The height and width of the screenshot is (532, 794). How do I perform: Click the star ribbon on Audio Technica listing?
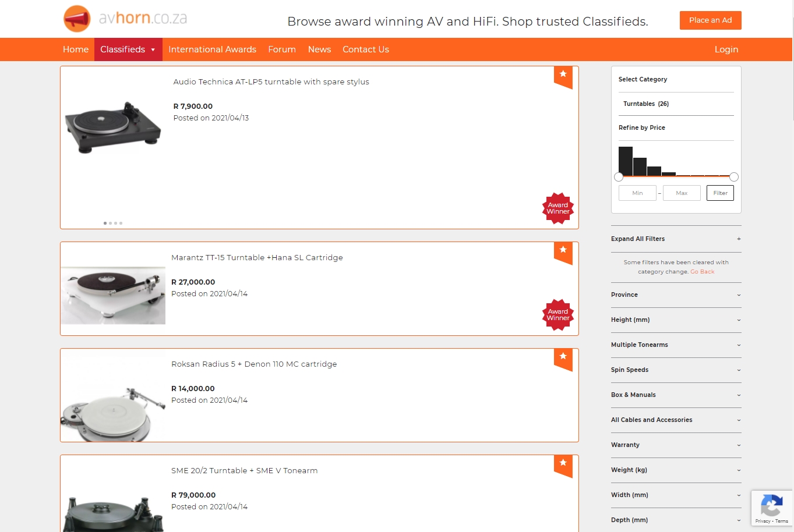click(563, 77)
